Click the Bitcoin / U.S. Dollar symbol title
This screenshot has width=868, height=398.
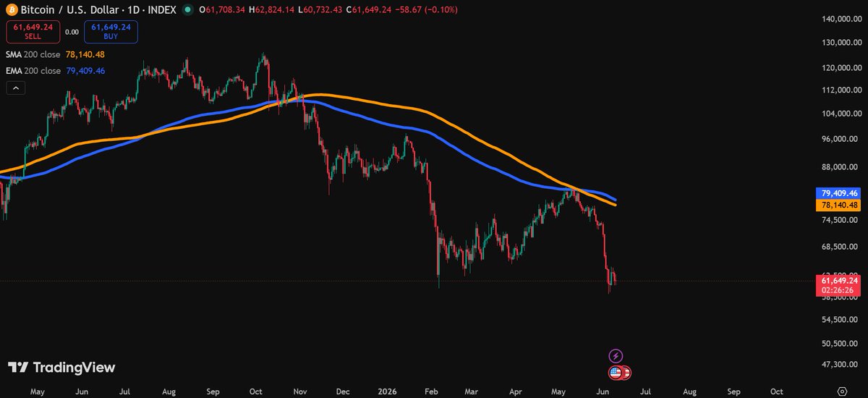[x=69, y=10]
